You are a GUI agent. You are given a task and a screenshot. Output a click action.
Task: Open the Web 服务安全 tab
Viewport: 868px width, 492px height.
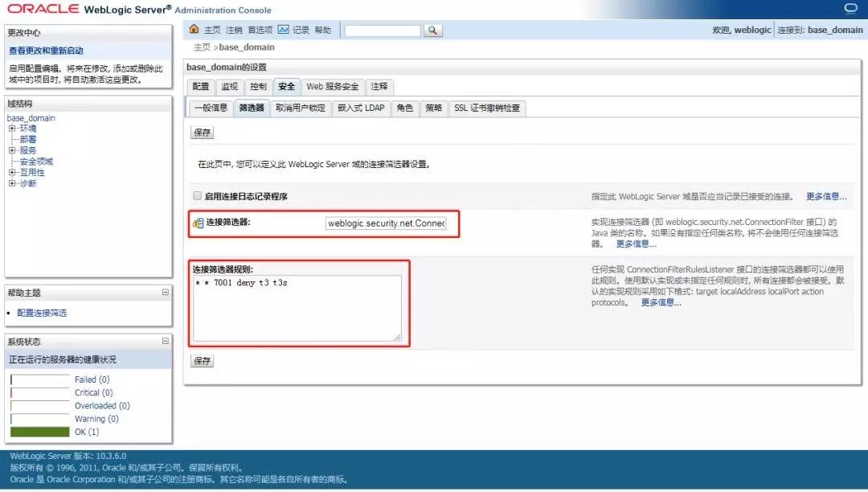(x=333, y=86)
